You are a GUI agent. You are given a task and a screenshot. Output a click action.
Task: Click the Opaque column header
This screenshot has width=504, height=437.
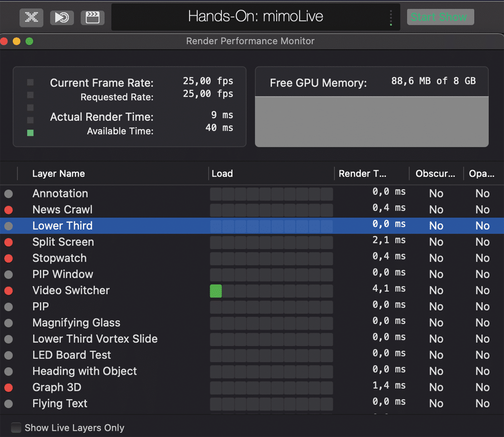coord(481,174)
